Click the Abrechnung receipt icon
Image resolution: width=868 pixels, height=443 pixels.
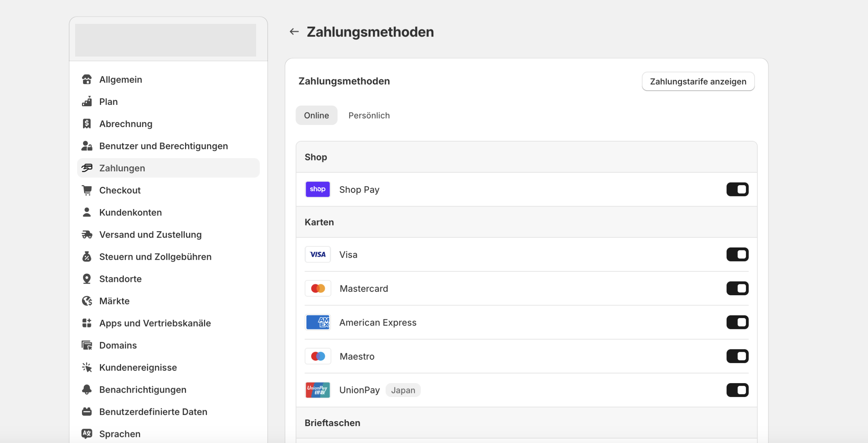pos(87,124)
